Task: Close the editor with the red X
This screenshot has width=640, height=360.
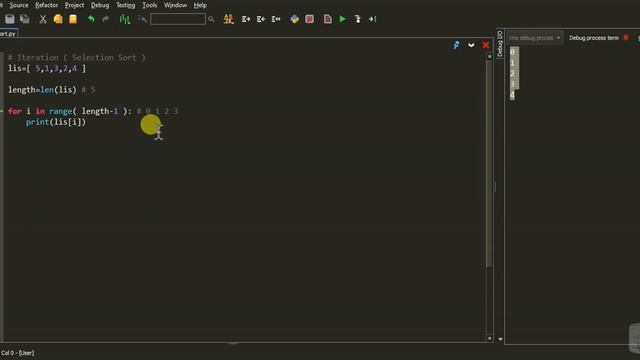Action: (x=486, y=45)
